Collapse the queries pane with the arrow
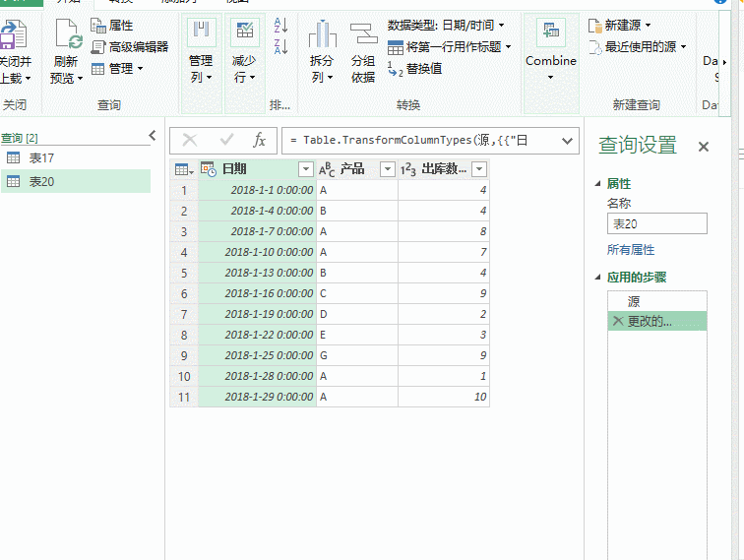 (153, 136)
